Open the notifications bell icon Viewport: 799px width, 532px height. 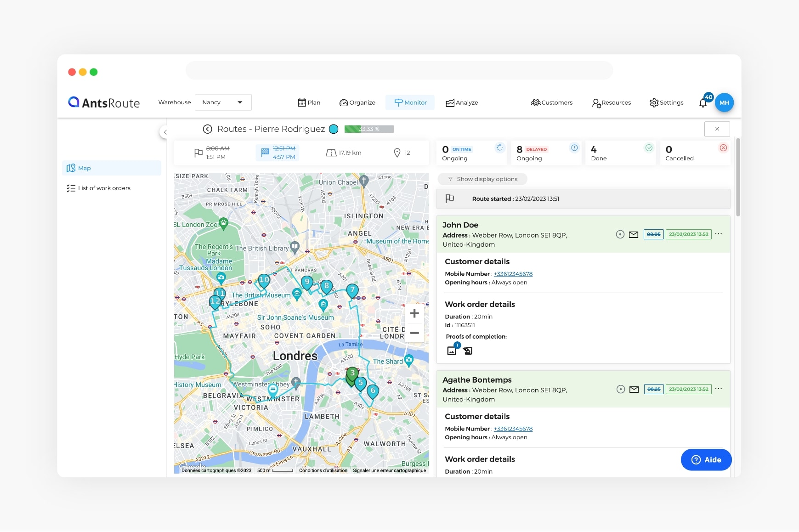coord(703,103)
